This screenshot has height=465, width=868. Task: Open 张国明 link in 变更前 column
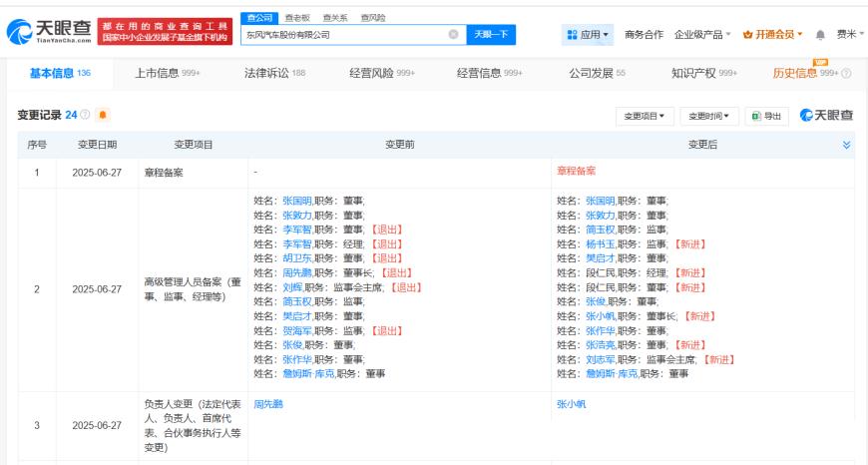[296, 201]
